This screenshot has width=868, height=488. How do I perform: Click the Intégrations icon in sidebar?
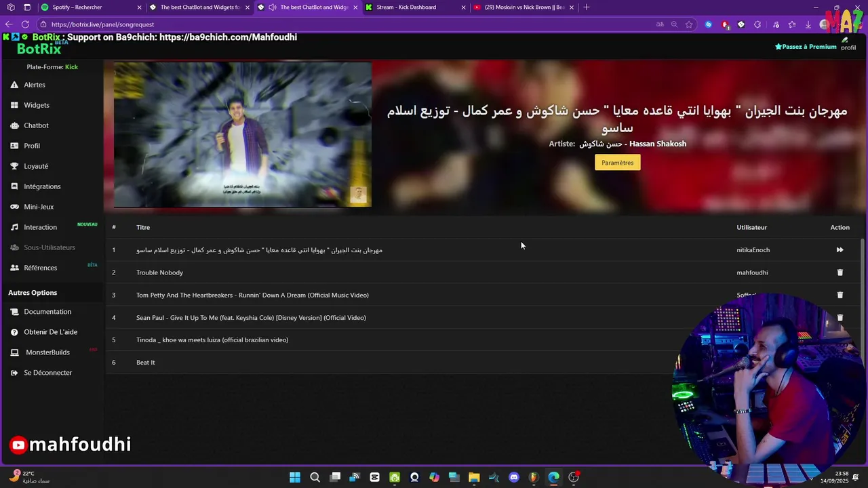tap(14, 186)
